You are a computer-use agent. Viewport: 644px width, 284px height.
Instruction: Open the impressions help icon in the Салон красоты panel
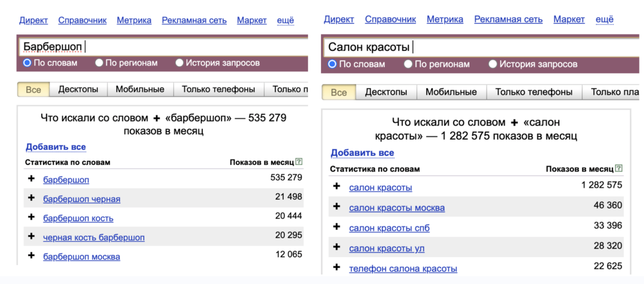click(619, 169)
